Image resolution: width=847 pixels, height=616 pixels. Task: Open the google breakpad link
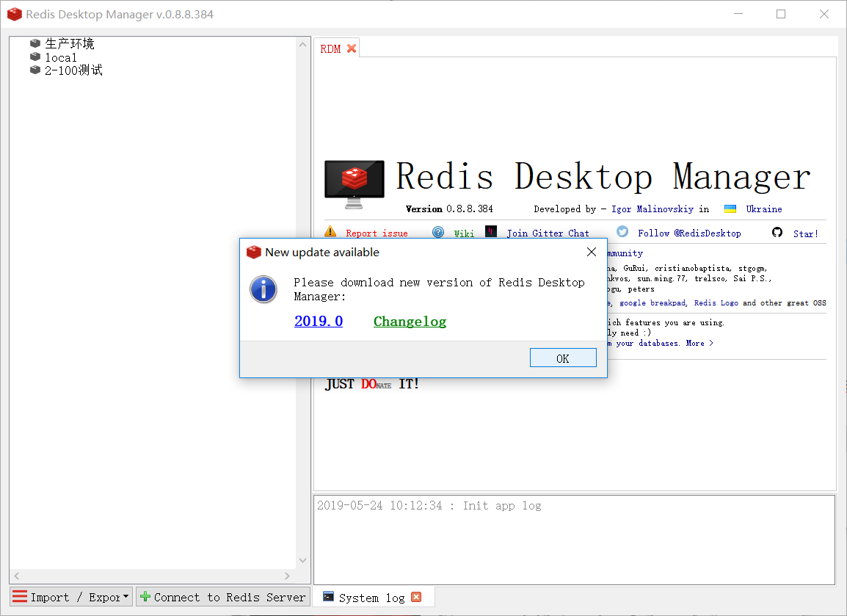(652, 303)
